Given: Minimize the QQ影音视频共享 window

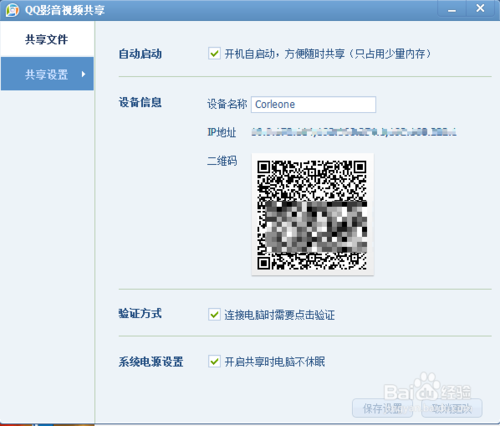Looking at the screenshot, I should pyautogui.click(x=452, y=9).
